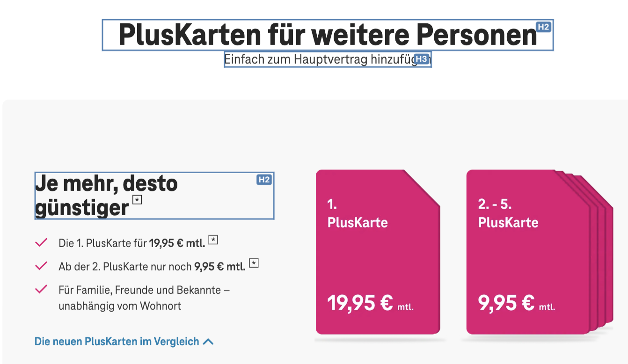Click the "Die 1. PlusKarte für 19,95 €" bullet text
Image resolution: width=628 pixels, height=364 pixels.
point(131,243)
